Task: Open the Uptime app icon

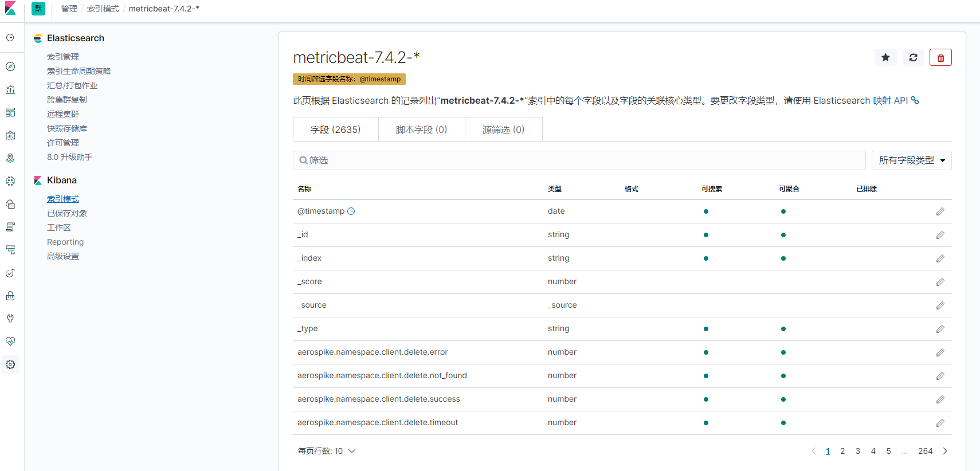Action: (10, 273)
